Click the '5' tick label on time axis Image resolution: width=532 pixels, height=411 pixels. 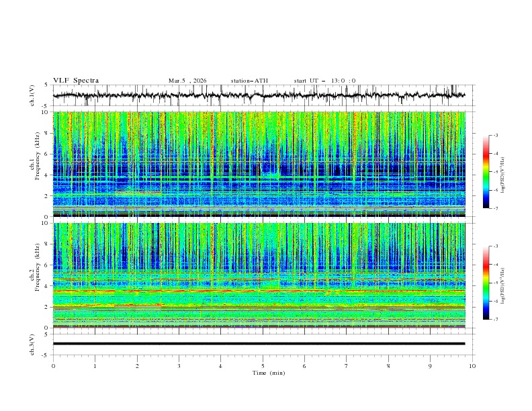pos(263,367)
